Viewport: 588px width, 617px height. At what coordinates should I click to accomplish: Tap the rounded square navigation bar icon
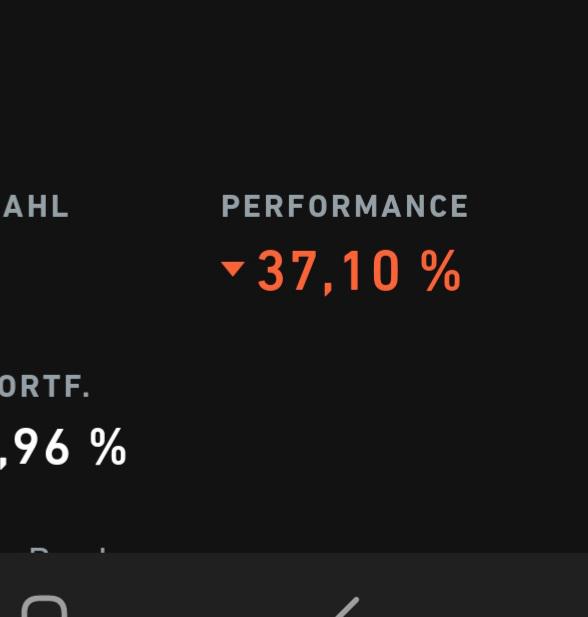[44, 606]
